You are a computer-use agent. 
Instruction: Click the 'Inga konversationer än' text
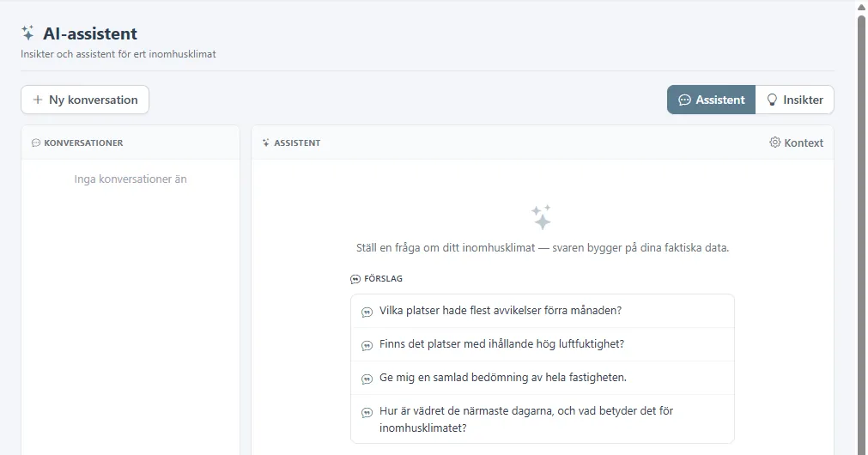131,179
